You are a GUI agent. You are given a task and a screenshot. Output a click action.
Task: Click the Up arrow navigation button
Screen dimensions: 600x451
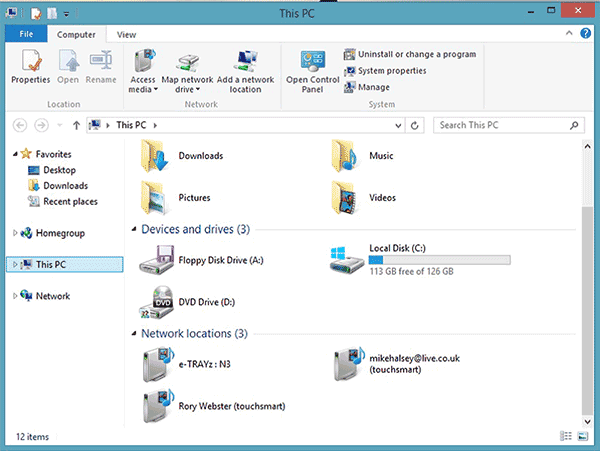(x=76, y=125)
